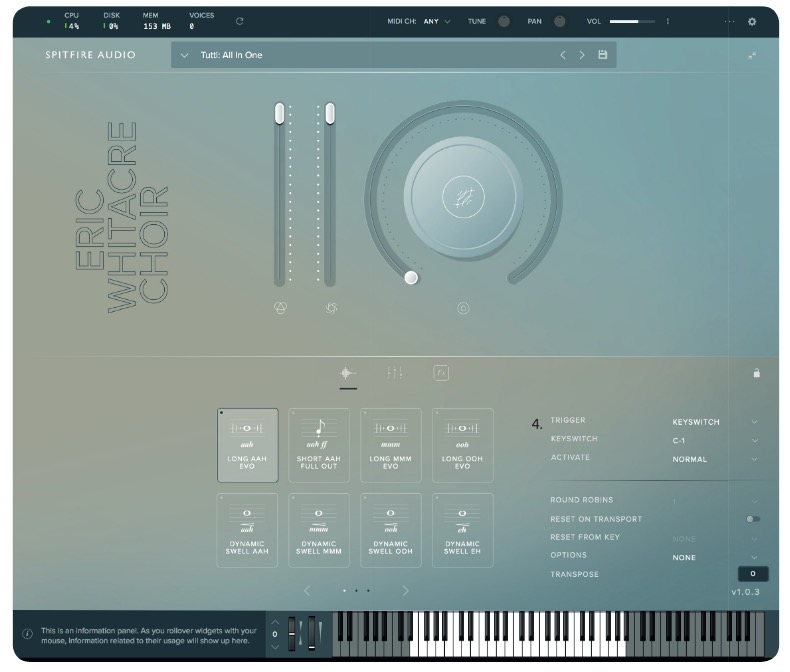The image size is (790, 672).
Task: Go to next preset arrow
Action: (x=582, y=55)
